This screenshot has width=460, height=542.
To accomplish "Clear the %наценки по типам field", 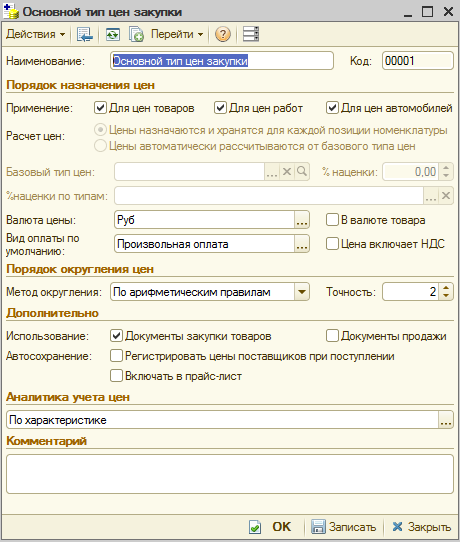I will click(x=446, y=196).
